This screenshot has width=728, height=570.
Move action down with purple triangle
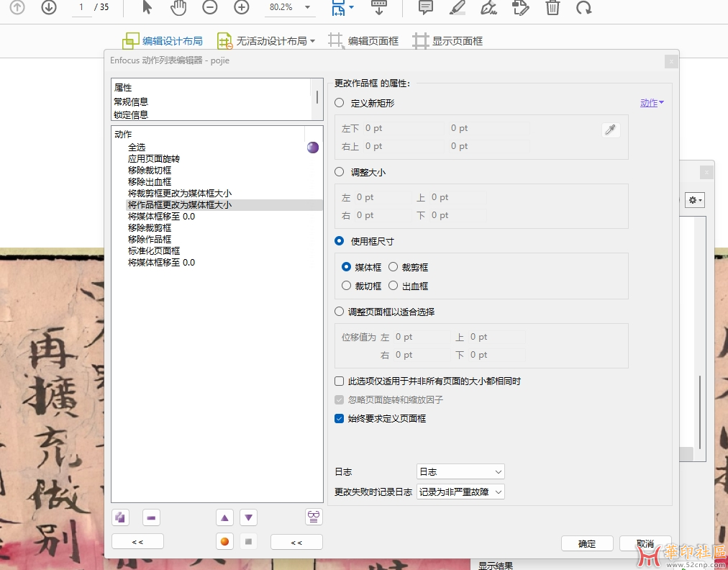click(248, 517)
